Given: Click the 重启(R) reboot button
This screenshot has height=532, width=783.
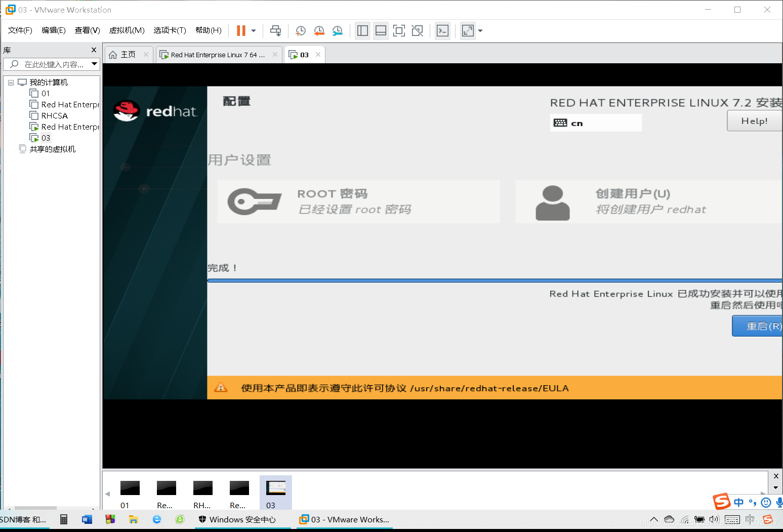Looking at the screenshot, I should pyautogui.click(x=757, y=326).
